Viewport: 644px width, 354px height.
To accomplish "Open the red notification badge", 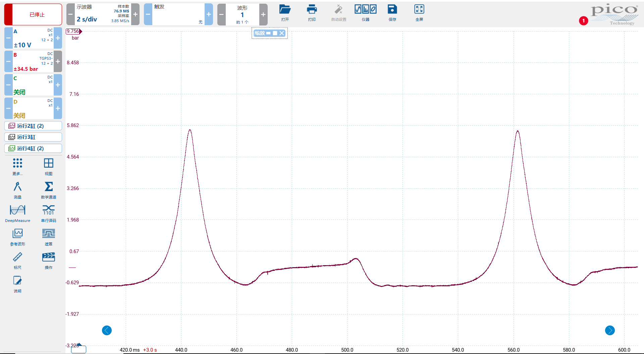I will (x=584, y=21).
